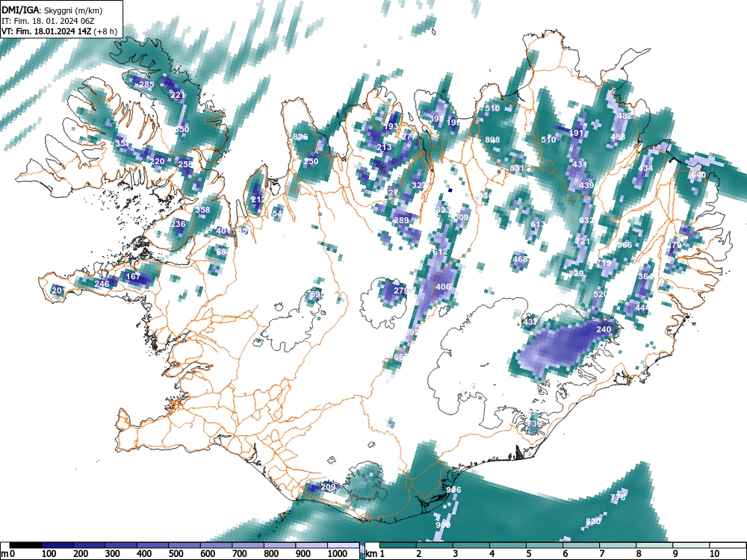This screenshot has width=747, height=560.
Task: Select the 482 value in the northeast
Action: coord(624,116)
